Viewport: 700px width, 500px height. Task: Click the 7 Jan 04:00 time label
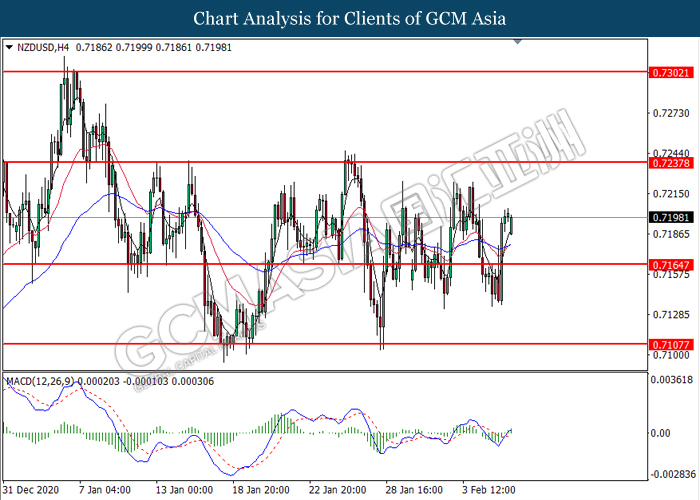(x=103, y=491)
